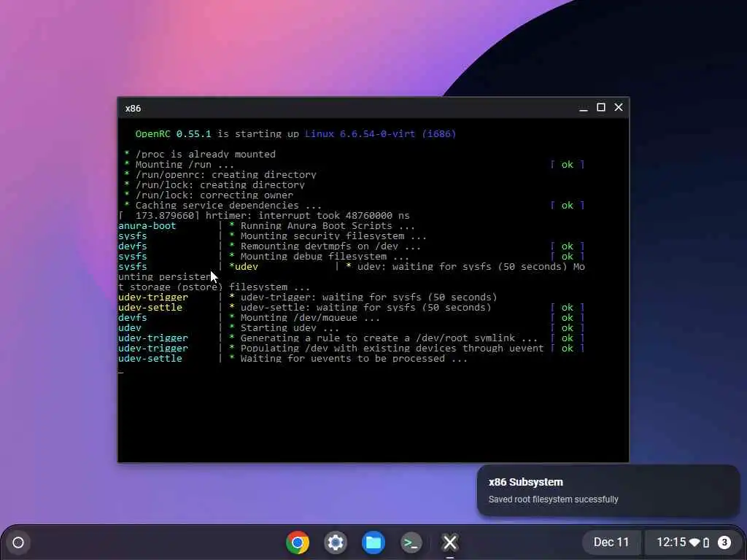Click 'Remounting devtmpfs on /dev ...' text

pyautogui.click(x=330, y=246)
